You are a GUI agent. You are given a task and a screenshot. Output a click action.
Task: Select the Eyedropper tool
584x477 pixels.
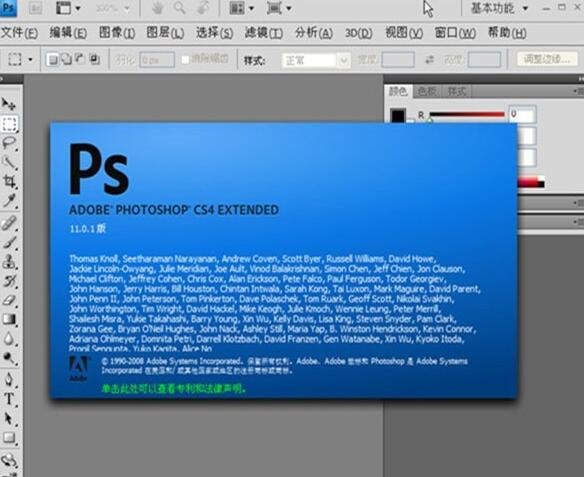pyautogui.click(x=9, y=201)
